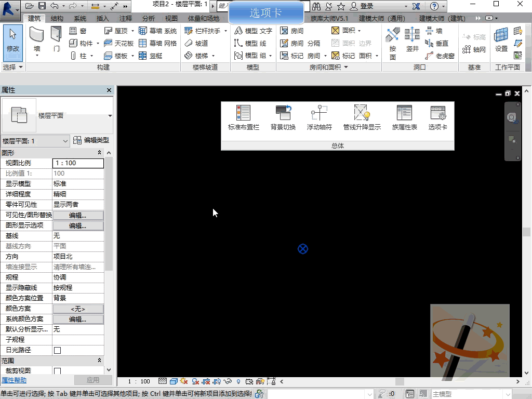The image size is (532, 399).
Task: Expand 房间和面积 panel dropdown
Action: 346,67
